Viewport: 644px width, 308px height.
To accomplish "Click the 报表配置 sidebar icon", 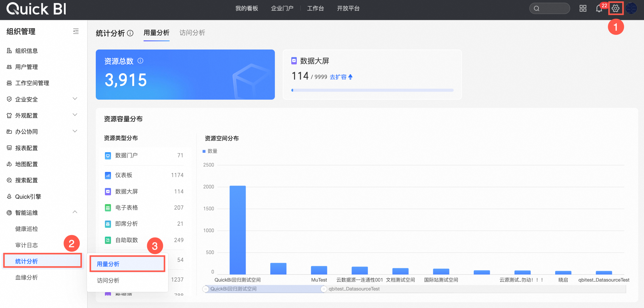I will [x=9, y=148].
